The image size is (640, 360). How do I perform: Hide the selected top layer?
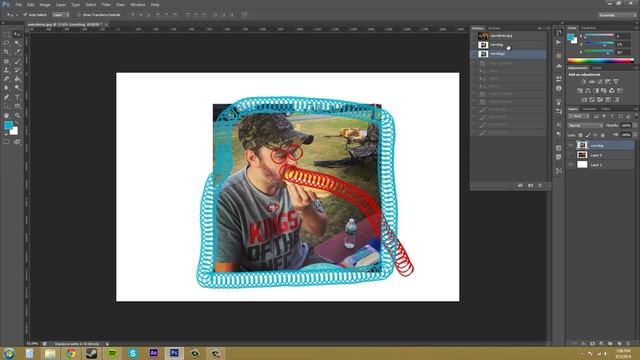[571, 145]
